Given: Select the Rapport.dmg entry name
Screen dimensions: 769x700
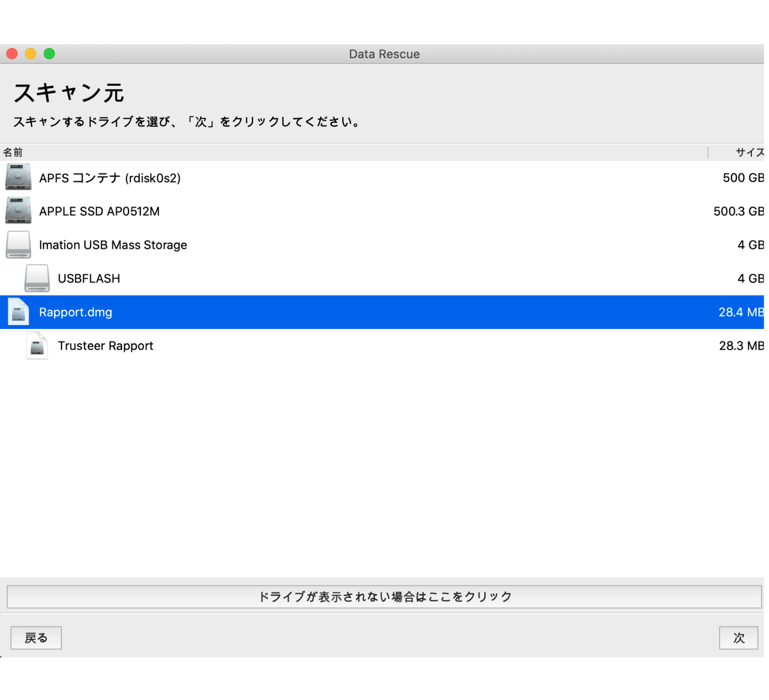Looking at the screenshot, I should (x=76, y=312).
